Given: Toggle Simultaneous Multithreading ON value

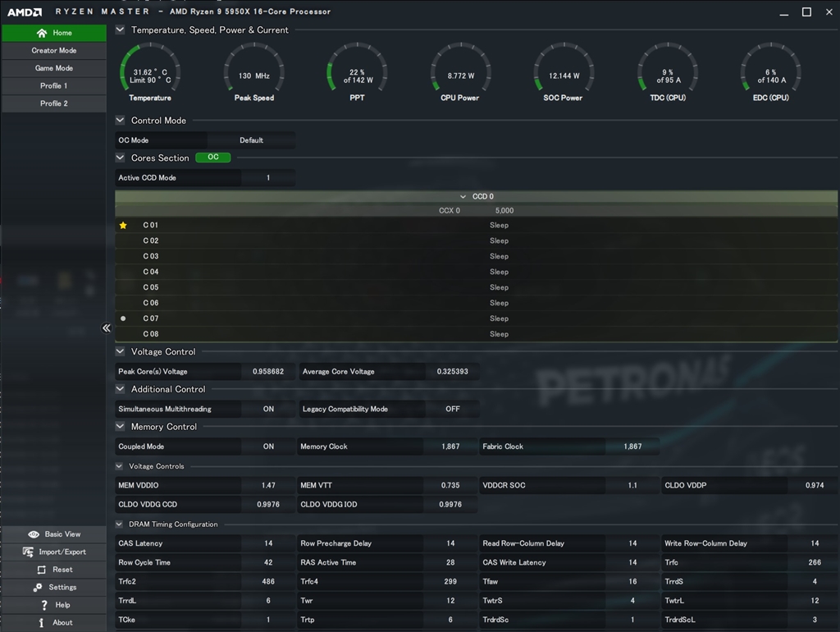Looking at the screenshot, I should click(268, 409).
